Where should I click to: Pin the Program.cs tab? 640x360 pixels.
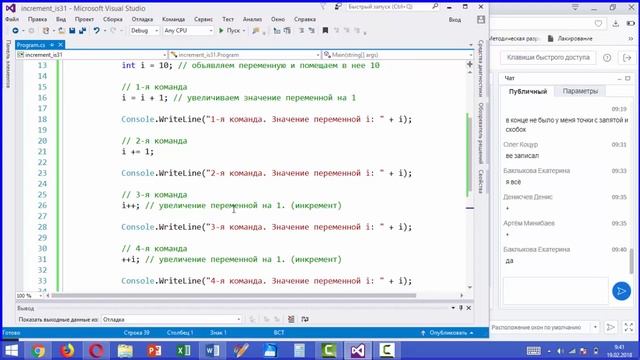pyautogui.click(x=52, y=44)
